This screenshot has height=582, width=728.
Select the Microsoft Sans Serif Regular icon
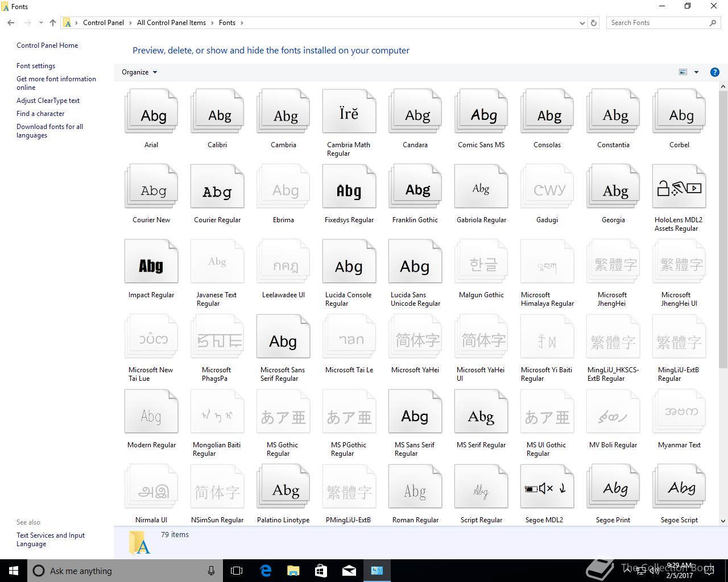283,336
